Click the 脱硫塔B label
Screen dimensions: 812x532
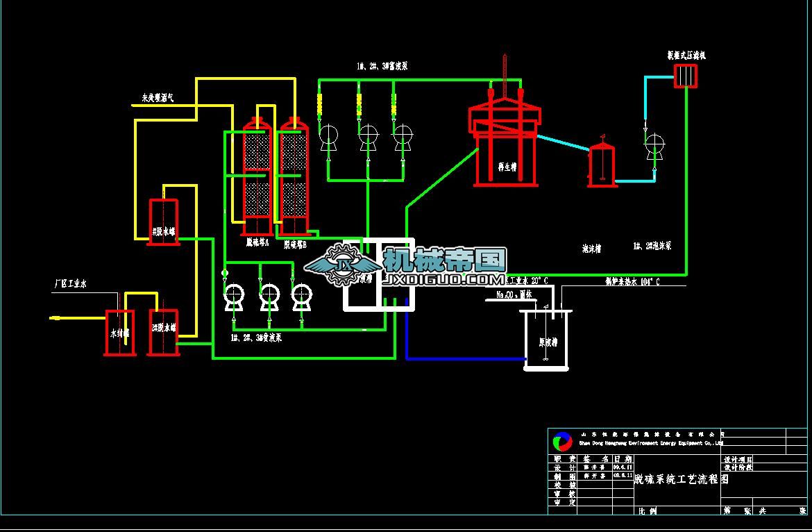(295, 245)
